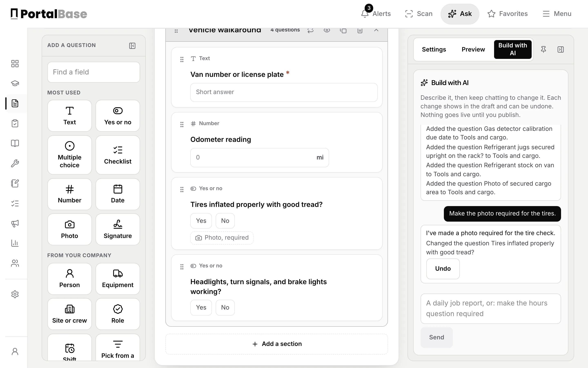Viewport: 588px width, 368px height.
Task: Select Yes for tires inflated question
Action: pos(201,221)
